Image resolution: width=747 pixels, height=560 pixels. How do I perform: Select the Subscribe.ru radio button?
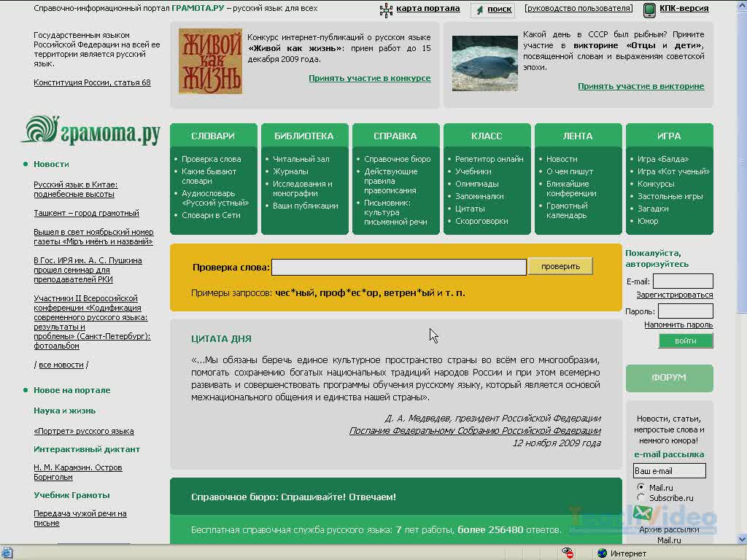[641, 498]
